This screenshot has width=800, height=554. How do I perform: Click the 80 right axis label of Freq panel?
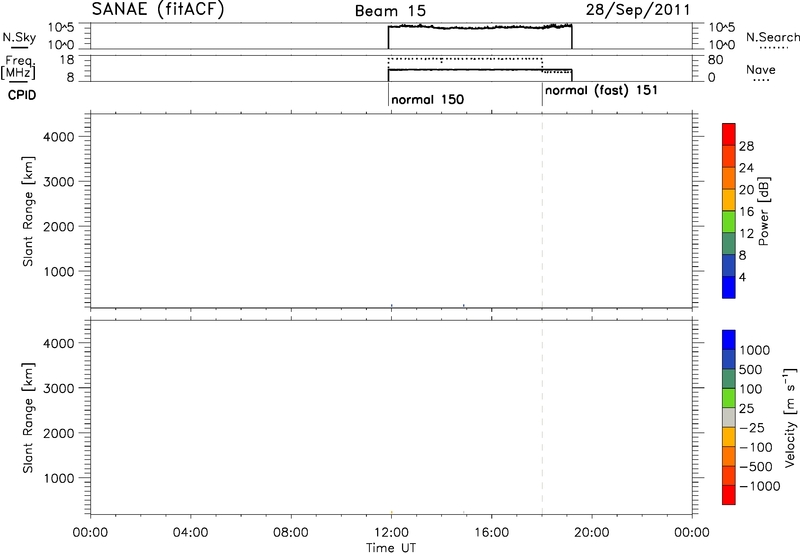715,60
